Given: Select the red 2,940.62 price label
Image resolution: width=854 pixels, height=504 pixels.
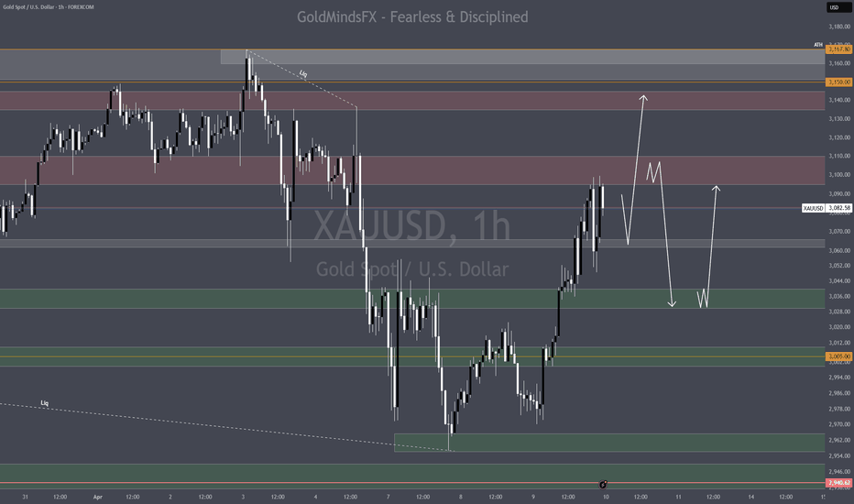Looking at the screenshot, I should [x=838, y=483].
